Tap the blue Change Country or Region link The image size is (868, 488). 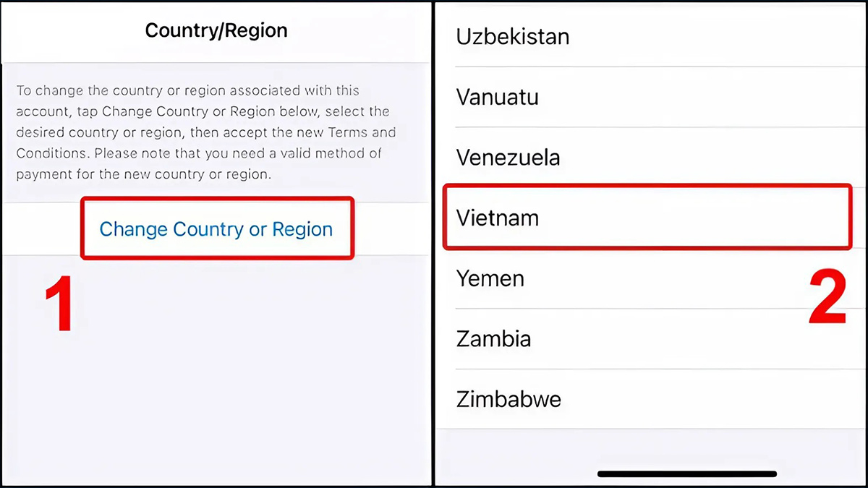pyautogui.click(x=216, y=229)
